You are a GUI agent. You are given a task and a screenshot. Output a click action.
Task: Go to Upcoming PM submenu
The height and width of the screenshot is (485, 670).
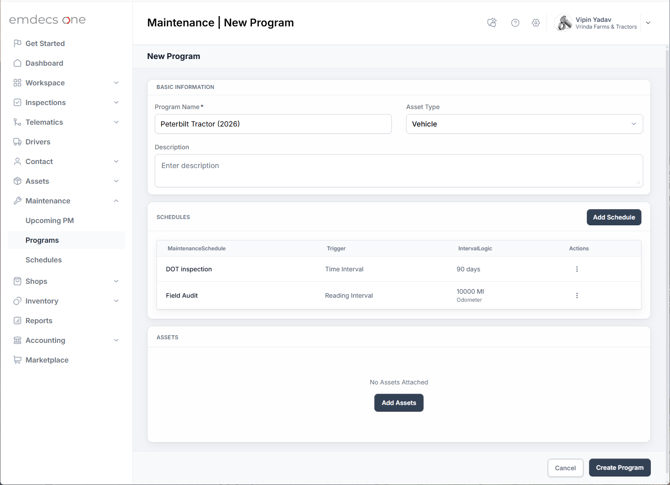tap(50, 220)
